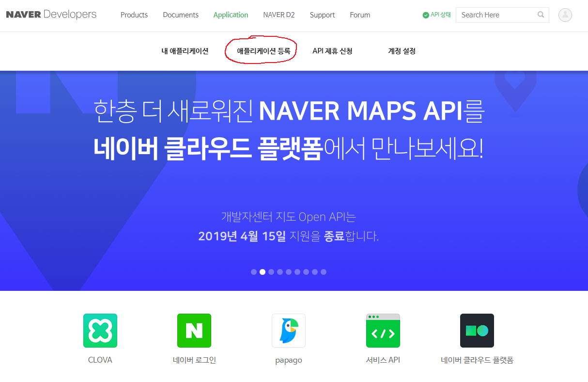This screenshot has height=382, width=588.
Task: Open the NAVER D2 menu
Action: [279, 15]
